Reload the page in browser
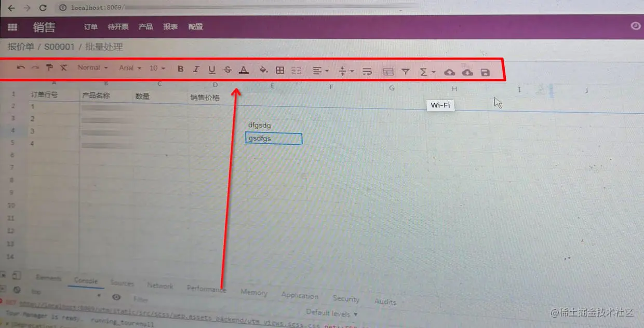This screenshot has height=328, width=644. 43,8
